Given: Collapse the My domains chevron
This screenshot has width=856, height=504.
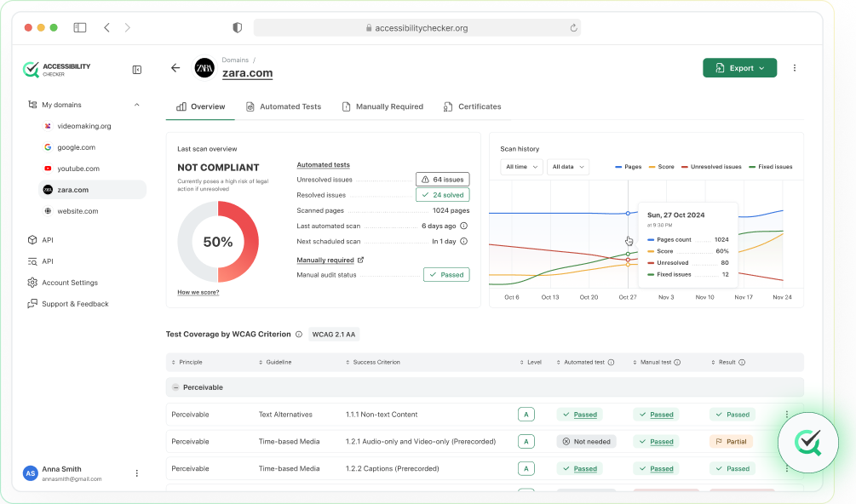Looking at the screenshot, I should pos(136,105).
